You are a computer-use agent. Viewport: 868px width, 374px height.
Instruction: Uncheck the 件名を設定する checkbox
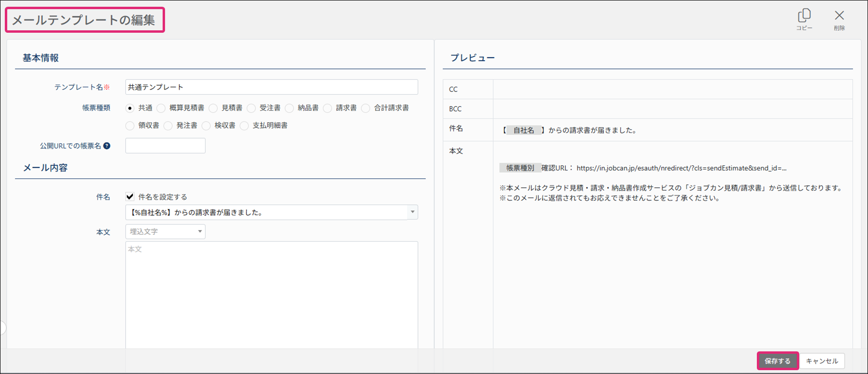[130, 196]
